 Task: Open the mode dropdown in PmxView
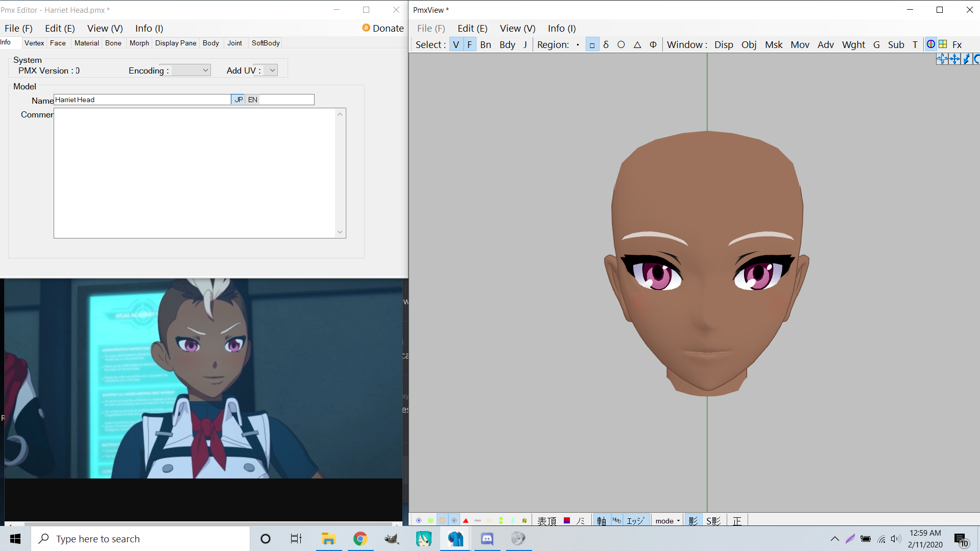[667, 520]
